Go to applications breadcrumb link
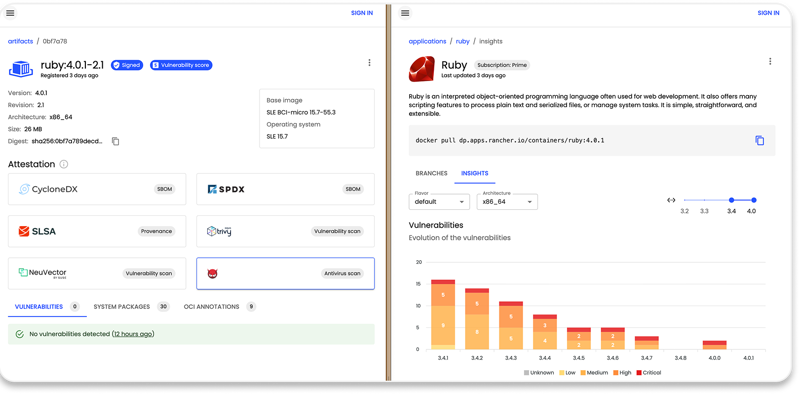 [x=427, y=41]
